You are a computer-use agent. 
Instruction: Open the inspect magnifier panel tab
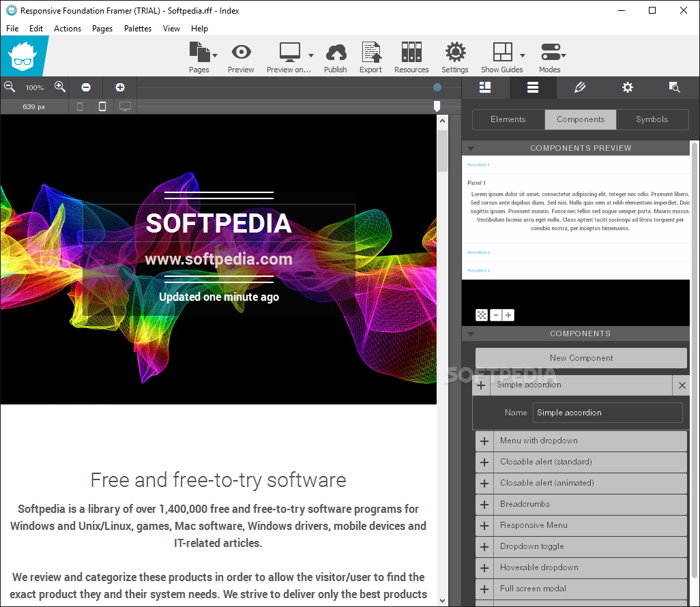675,87
